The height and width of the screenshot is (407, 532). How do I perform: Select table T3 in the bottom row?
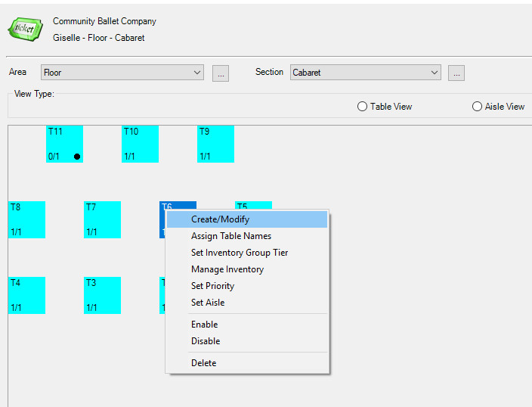[x=102, y=295]
